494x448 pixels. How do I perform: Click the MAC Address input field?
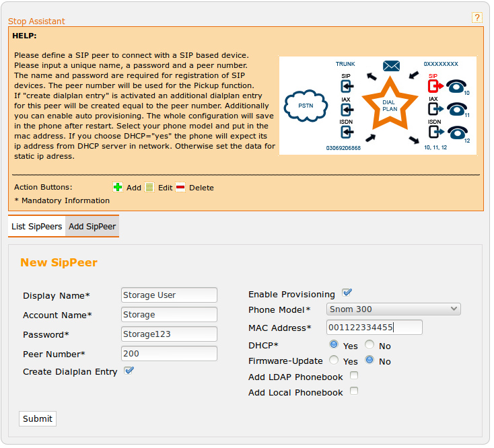[374, 328]
